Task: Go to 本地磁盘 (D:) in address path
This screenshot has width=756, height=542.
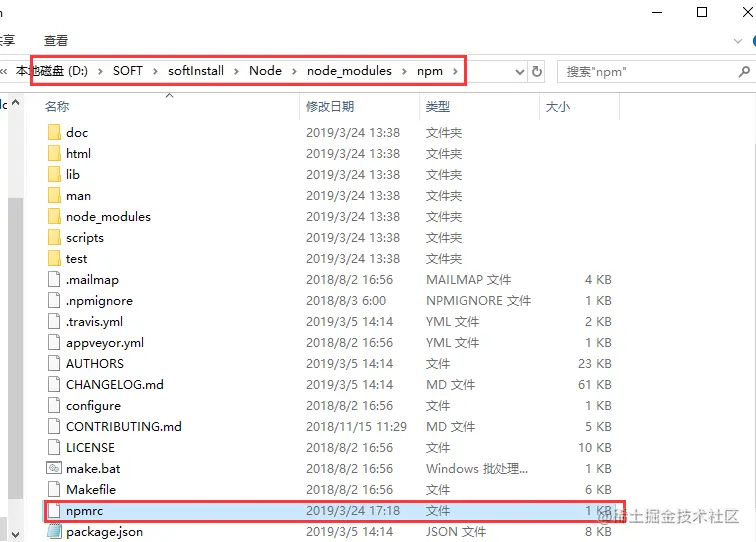Action: tap(52, 71)
